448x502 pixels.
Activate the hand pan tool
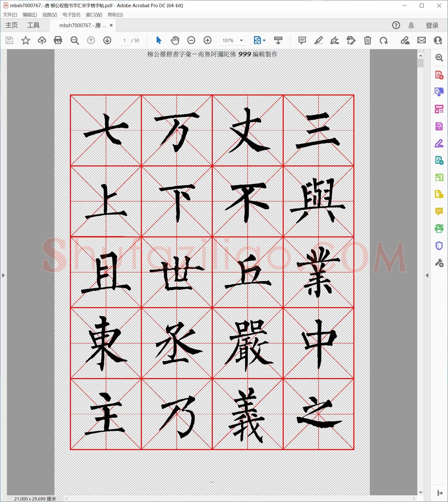pos(175,40)
